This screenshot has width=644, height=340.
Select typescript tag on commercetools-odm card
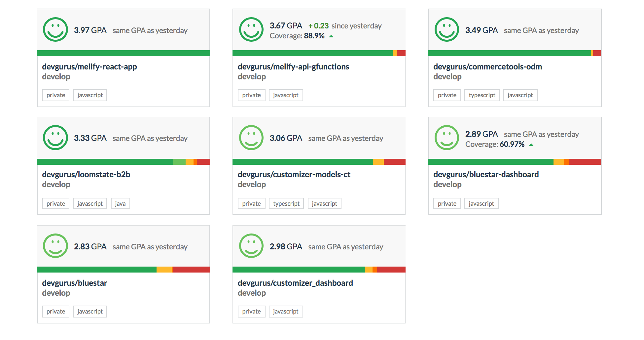pyautogui.click(x=482, y=95)
